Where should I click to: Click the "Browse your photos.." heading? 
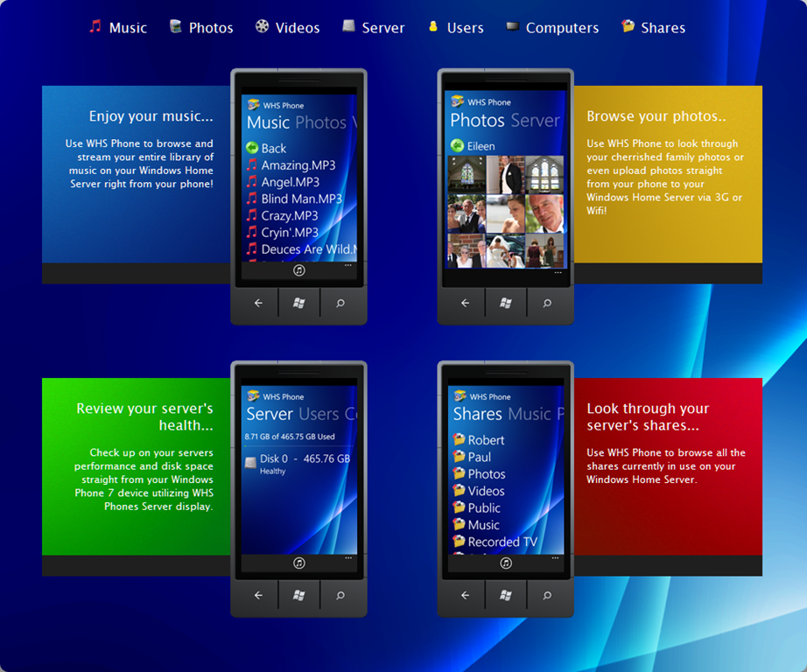point(656,116)
